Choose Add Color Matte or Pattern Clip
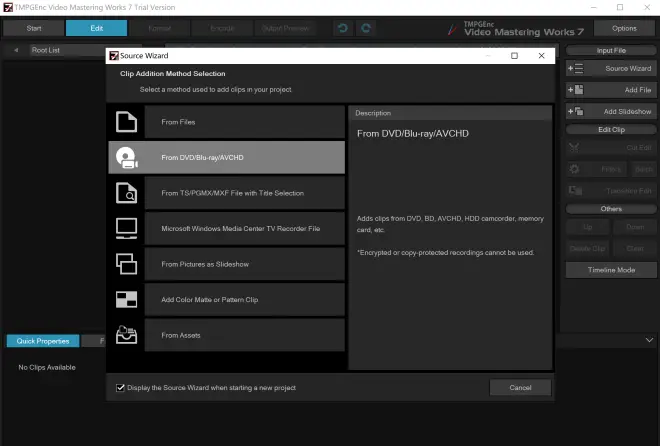 pos(245,300)
